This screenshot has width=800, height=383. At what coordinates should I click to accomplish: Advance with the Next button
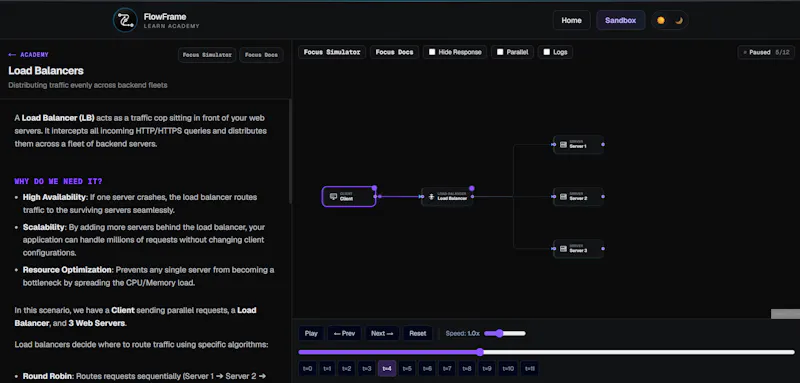coord(382,334)
